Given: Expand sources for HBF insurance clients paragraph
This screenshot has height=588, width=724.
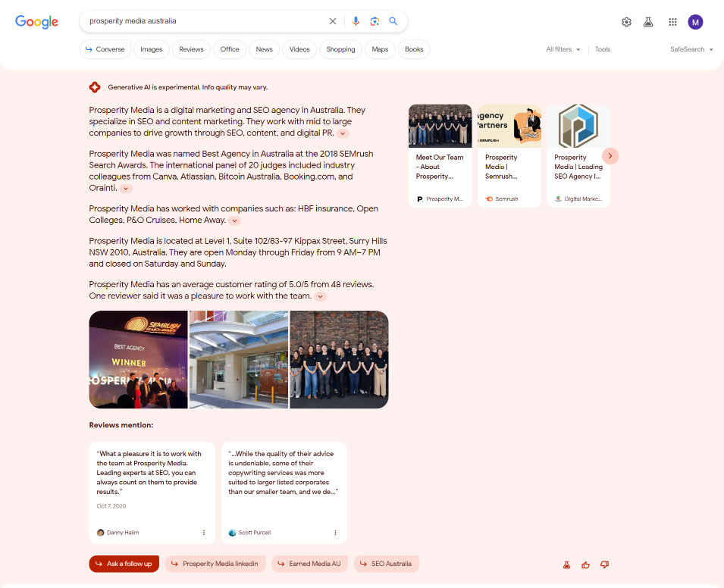Looking at the screenshot, I should coord(234,220).
